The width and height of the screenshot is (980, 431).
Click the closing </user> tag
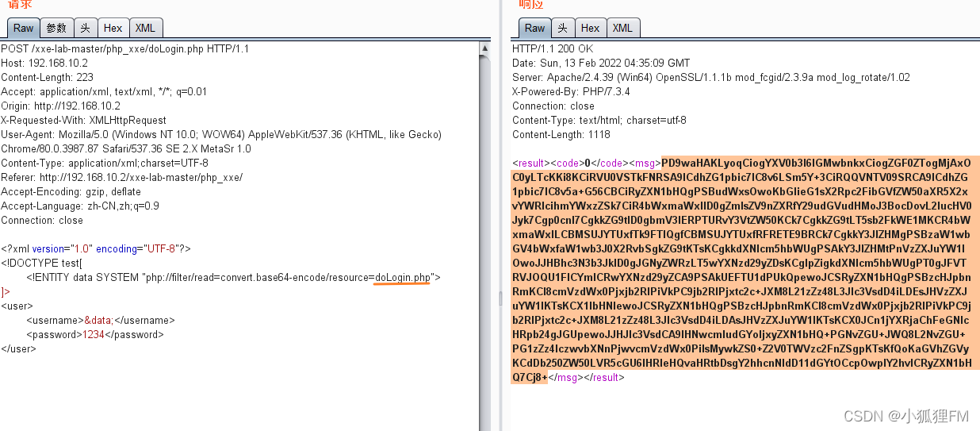[x=19, y=349]
